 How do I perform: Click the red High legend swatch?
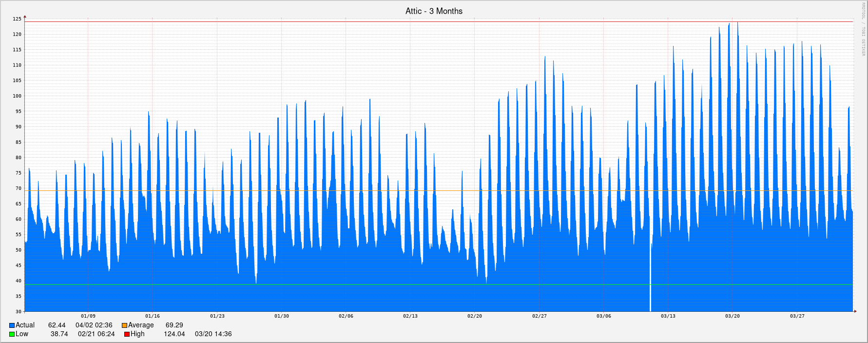pyautogui.click(x=127, y=334)
